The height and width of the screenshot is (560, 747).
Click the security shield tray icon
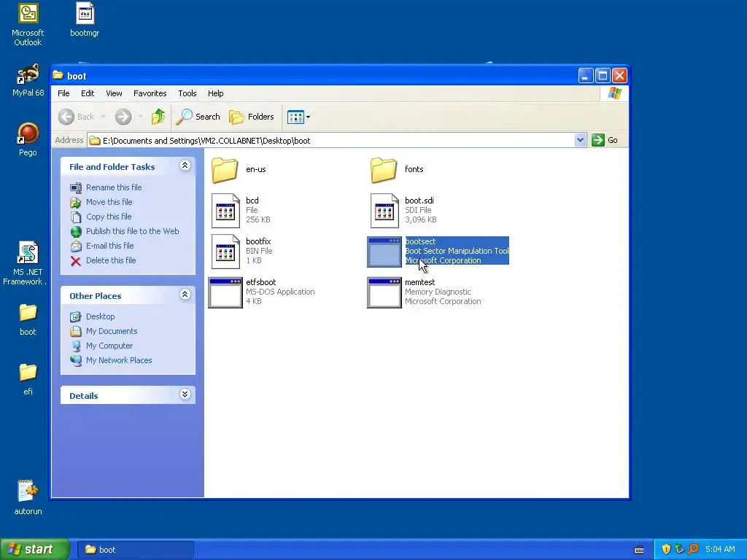[666, 549]
